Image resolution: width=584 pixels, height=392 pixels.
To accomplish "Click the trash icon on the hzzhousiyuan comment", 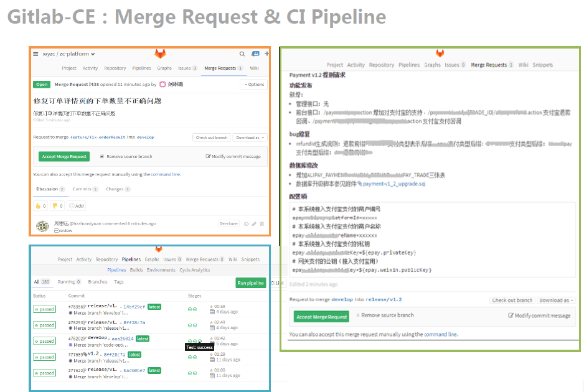I will (262, 224).
